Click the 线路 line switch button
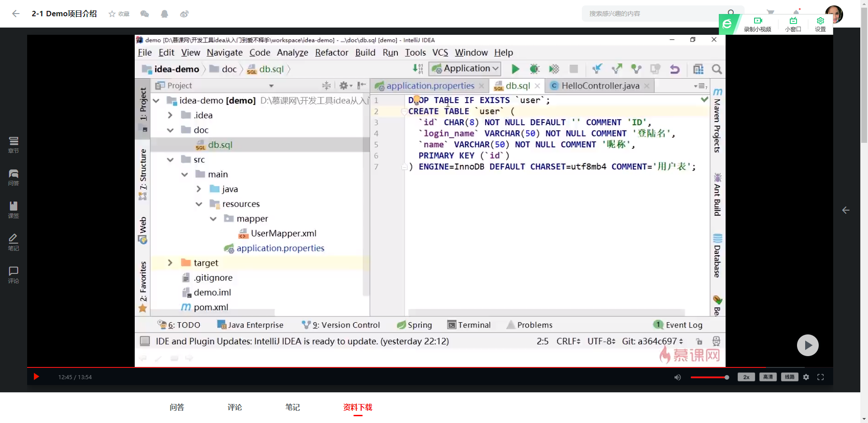The image size is (868, 423). 790,377
